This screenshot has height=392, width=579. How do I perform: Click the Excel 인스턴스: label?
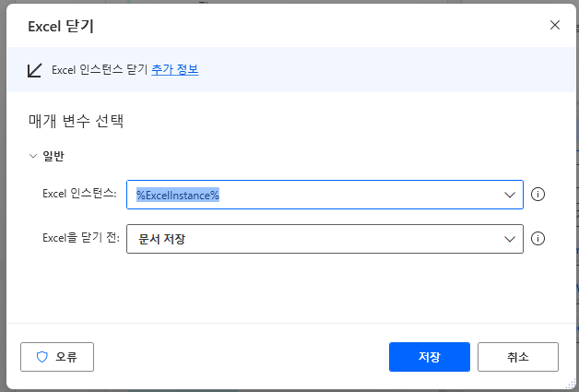[80, 193]
